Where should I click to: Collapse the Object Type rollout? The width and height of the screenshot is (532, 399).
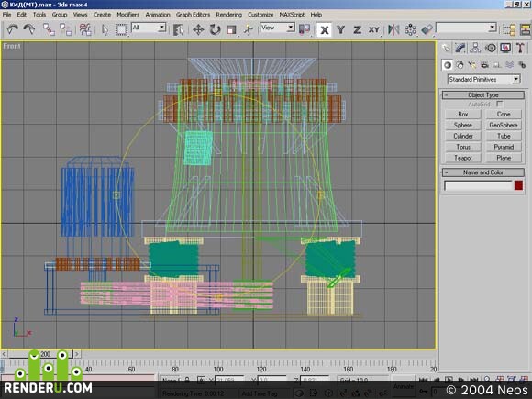pyautogui.click(x=483, y=95)
